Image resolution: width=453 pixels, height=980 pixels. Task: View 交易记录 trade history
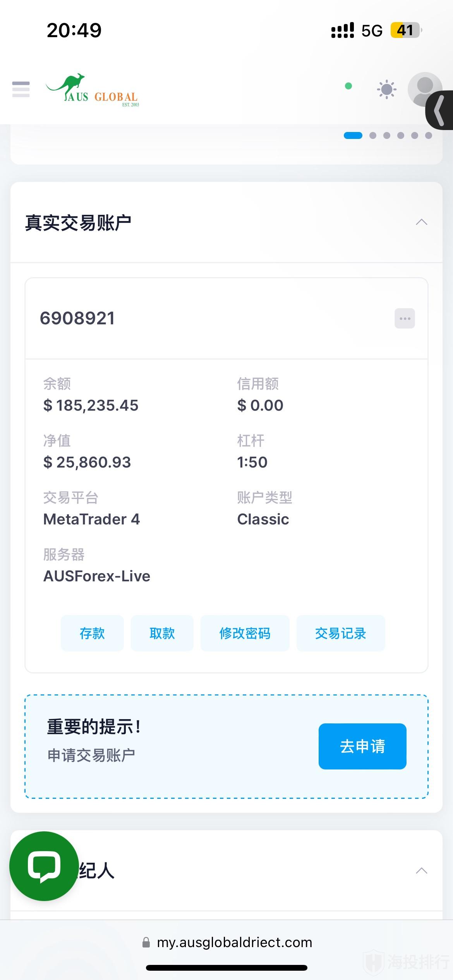[x=340, y=633]
